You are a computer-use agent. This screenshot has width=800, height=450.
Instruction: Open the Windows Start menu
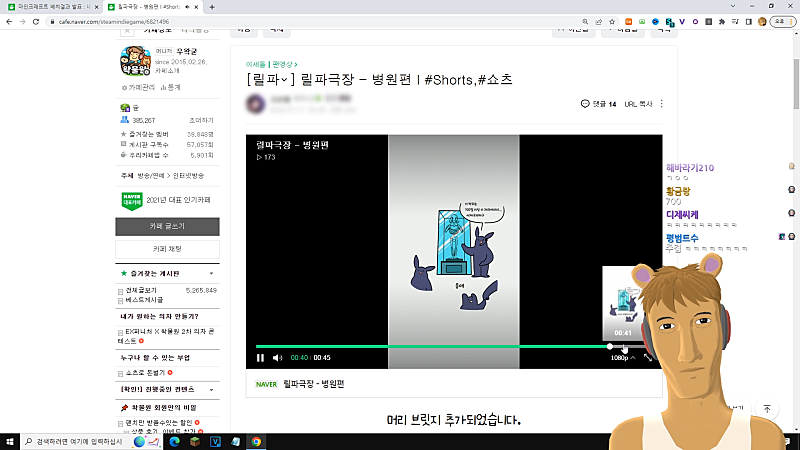pos(10,442)
